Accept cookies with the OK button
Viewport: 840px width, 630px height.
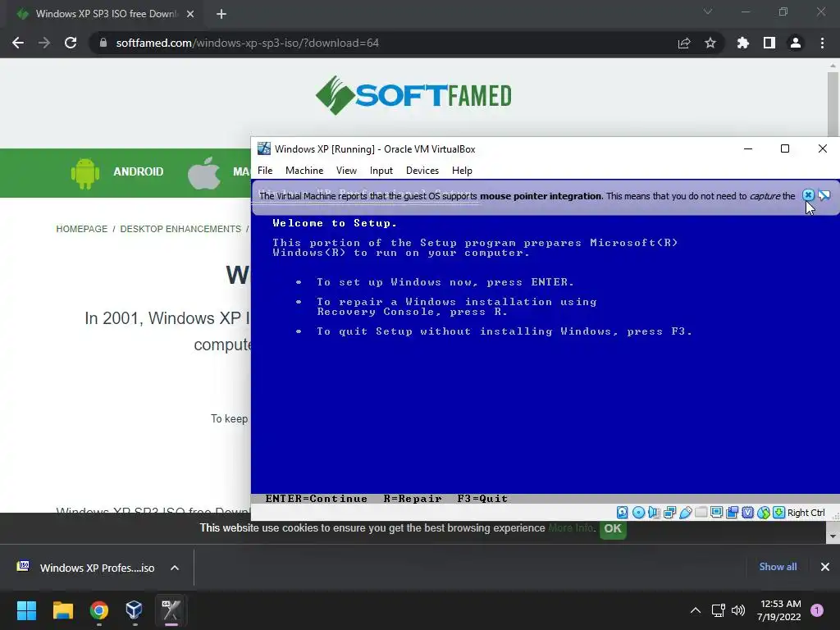pyautogui.click(x=613, y=529)
